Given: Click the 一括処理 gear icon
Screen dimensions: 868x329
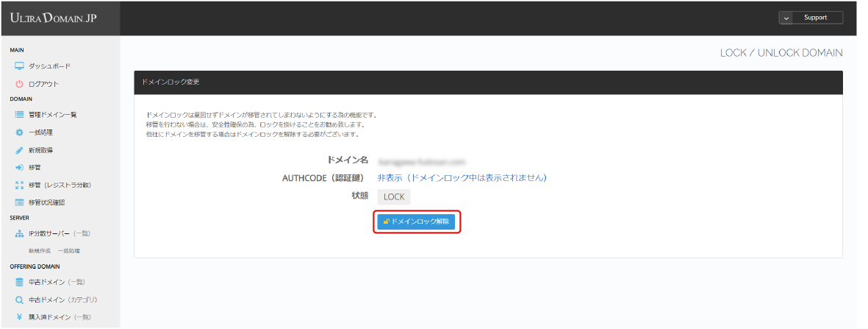Looking at the screenshot, I should tap(20, 132).
